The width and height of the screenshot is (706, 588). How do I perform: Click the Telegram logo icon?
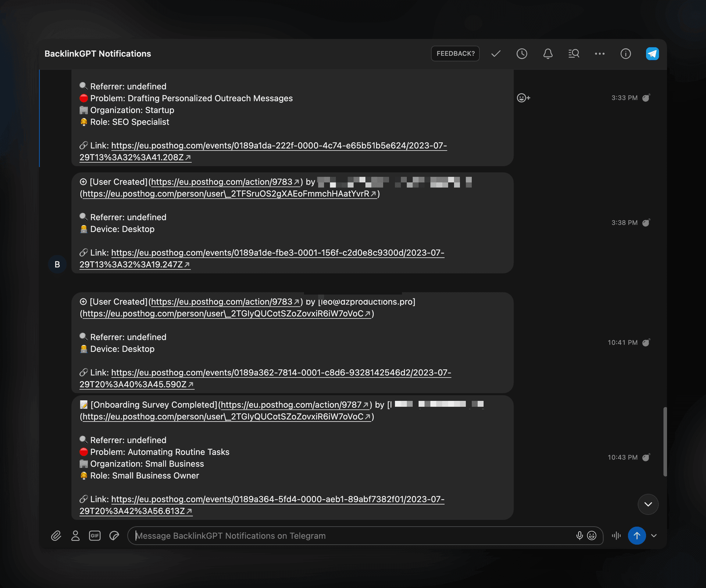point(652,54)
